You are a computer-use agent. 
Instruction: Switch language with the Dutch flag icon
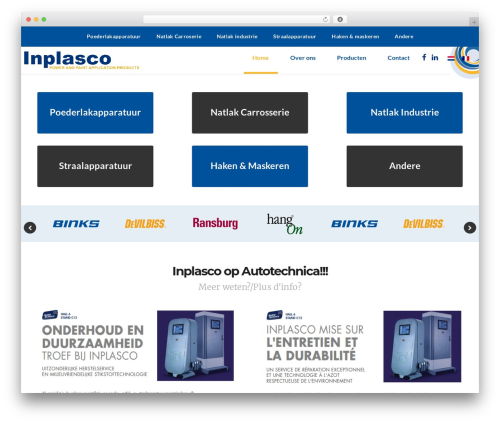click(451, 58)
